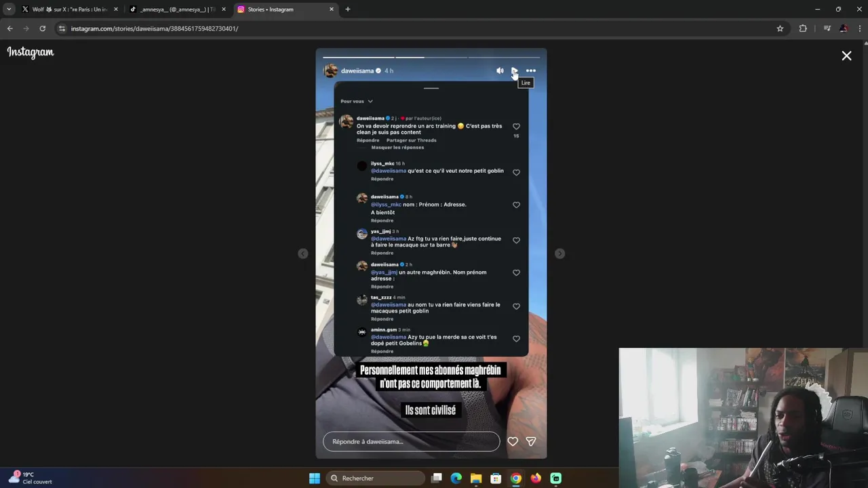
Task: Click the @yas_jjmj mention
Action: pyautogui.click(x=384, y=272)
